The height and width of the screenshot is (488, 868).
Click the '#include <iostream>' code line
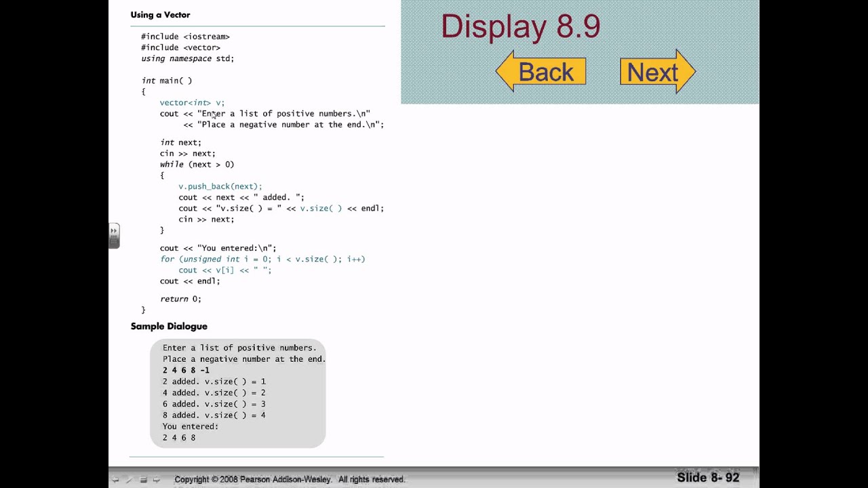click(x=185, y=37)
